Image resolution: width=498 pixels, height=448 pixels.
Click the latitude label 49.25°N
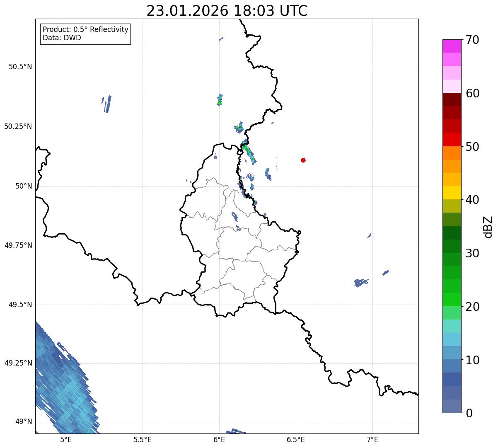click(x=18, y=363)
